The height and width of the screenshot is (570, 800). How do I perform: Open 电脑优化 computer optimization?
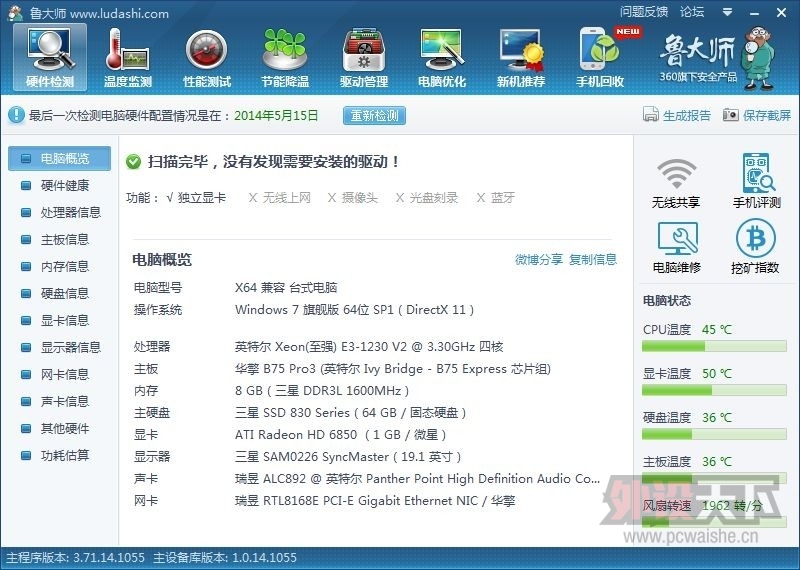(x=442, y=58)
